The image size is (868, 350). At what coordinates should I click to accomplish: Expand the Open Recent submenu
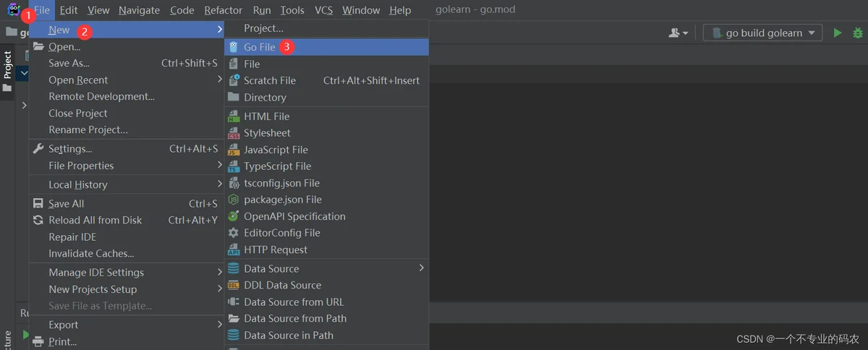[x=125, y=80]
